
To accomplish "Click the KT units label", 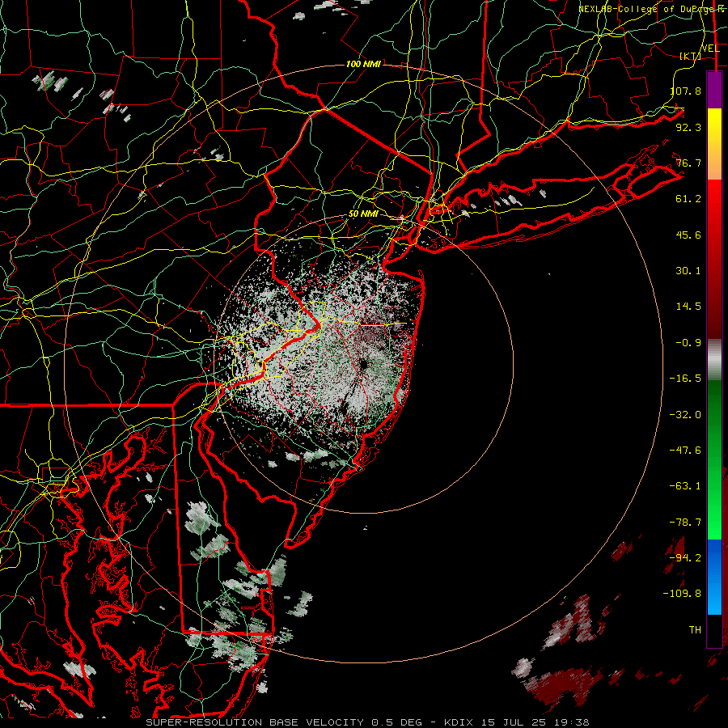I will tap(691, 56).
